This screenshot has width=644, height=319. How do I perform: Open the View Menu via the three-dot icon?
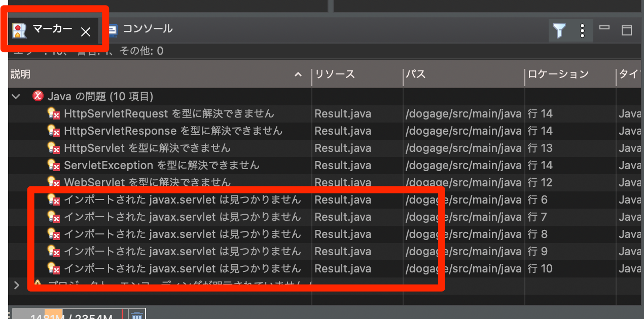(582, 30)
